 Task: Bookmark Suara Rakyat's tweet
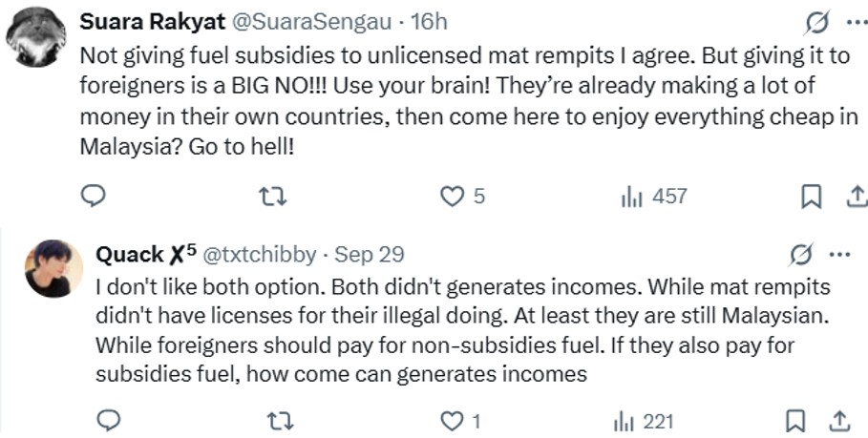pos(810,196)
